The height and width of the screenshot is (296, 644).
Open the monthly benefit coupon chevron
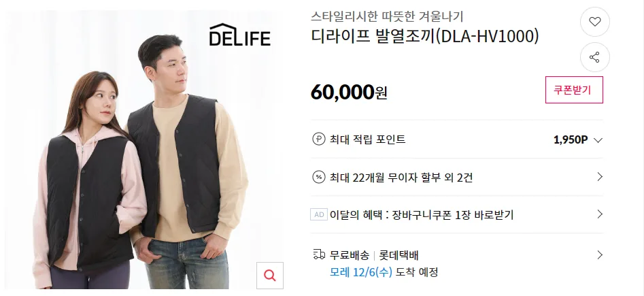600,214
